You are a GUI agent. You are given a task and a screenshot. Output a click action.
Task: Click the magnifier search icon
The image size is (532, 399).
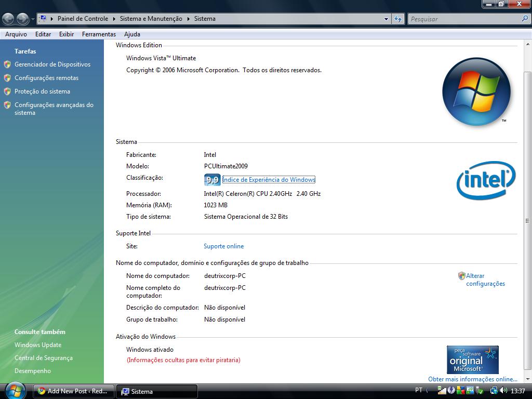[525, 19]
